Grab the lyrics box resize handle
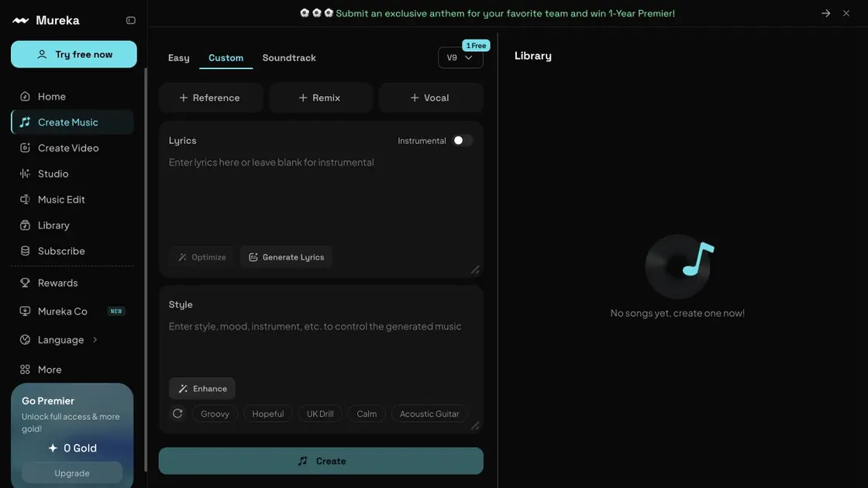This screenshot has width=868, height=488. point(476,270)
